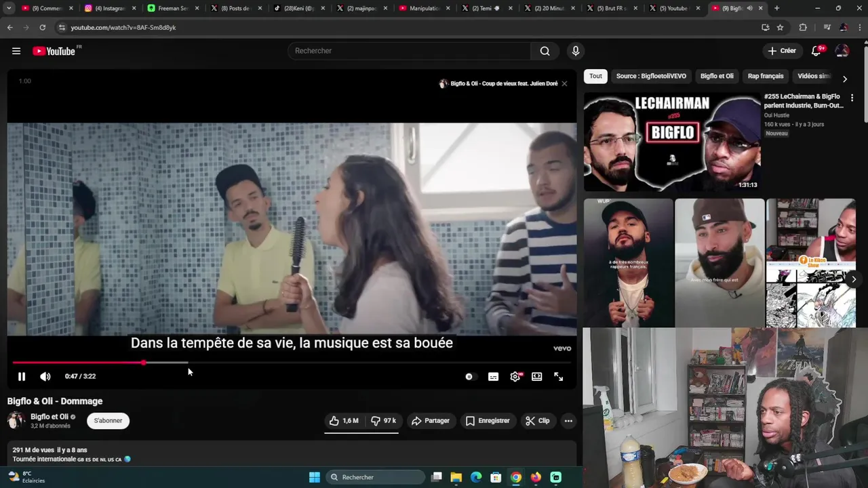This screenshot has width=868, height=488.
Task: Select the Bigflo et Oli chip
Action: (x=717, y=76)
